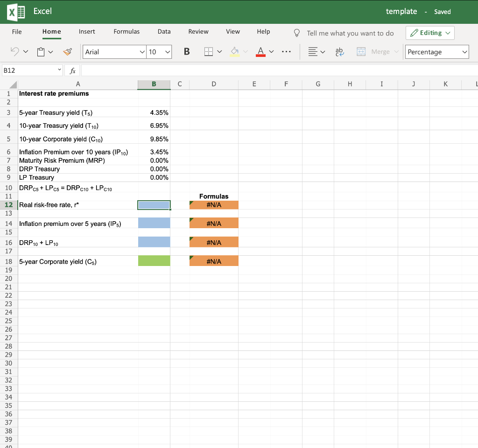Switch to the Review tab
The image size is (478, 448).
point(198,32)
